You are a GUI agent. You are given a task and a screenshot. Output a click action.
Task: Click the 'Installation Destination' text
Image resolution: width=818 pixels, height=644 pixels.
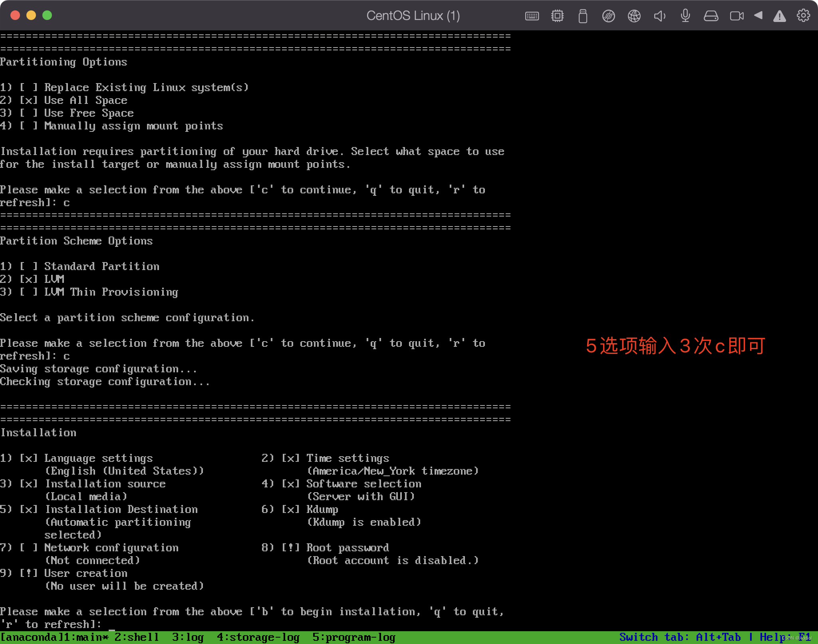coord(121,509)
